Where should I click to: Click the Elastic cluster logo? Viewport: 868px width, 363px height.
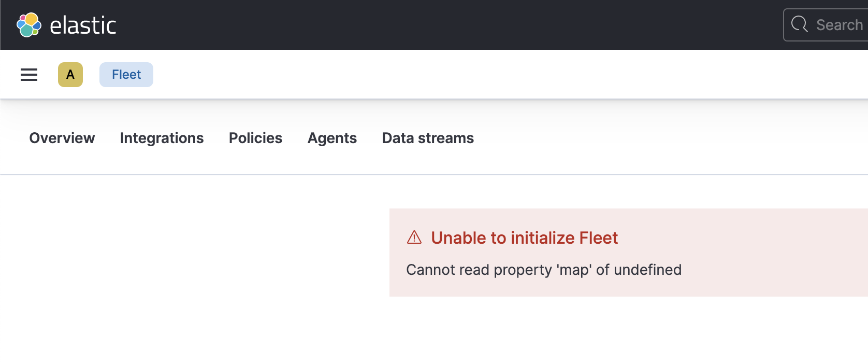click(27, 24)
